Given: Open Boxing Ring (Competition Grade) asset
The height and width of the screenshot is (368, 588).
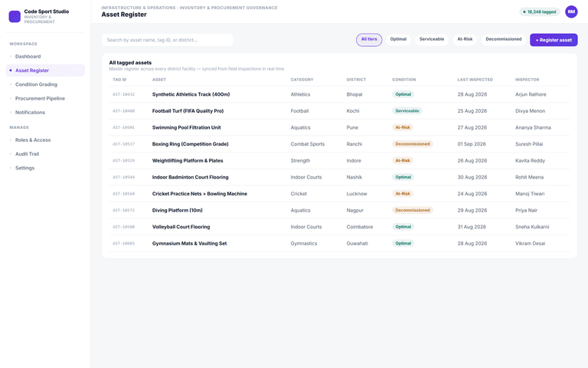Looking at the screenshot, I should point(190,144).
